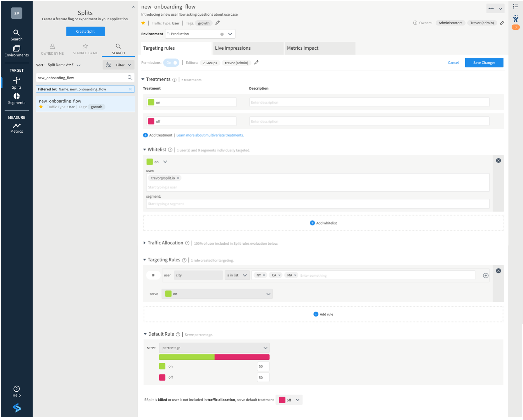Open Metrics in the sidebar
The height and width of the screenshot is (420, 523).
click(x=16, y=128)
